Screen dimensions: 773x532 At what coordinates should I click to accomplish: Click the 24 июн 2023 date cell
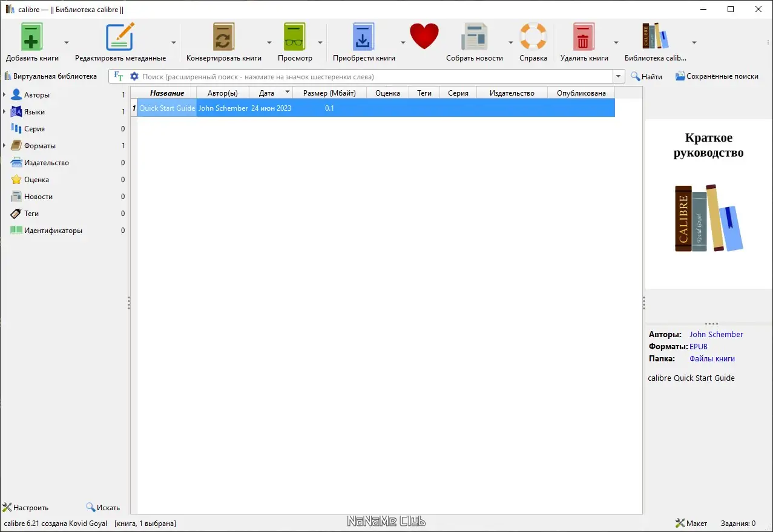(271, 108)
